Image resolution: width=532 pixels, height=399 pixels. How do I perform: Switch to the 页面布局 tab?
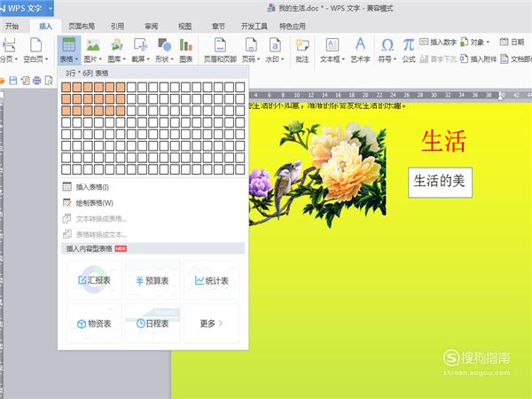click(x=82, y=26)
